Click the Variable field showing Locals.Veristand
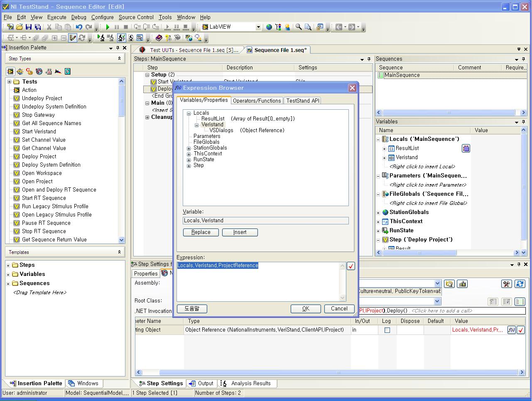The height and width of the screenshot is (401, 532). 266,221
